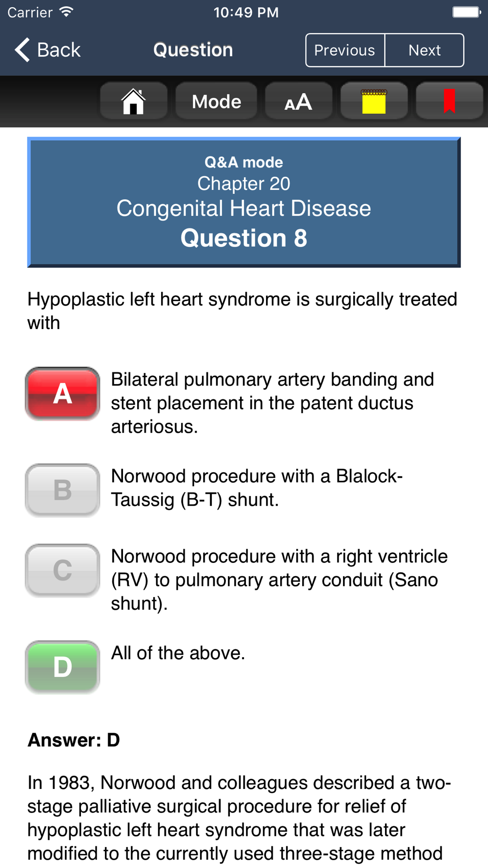Tap the Back label in navigation bar
Screen dimensions: 488x868
[59, 50]
